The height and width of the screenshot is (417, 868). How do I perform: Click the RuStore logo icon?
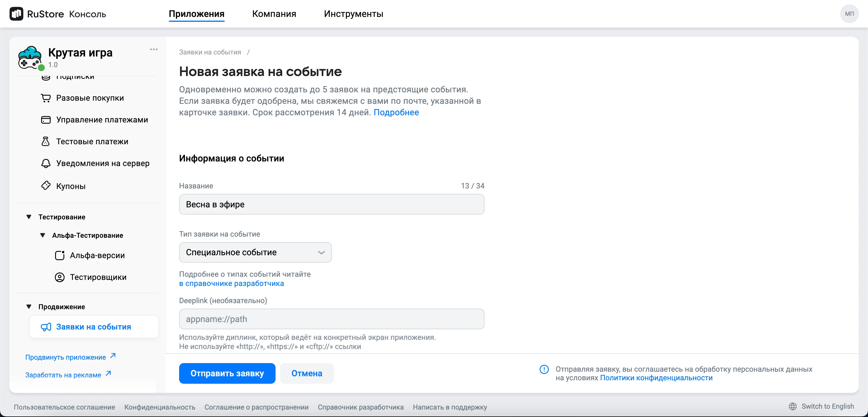[x=16, y=14]
